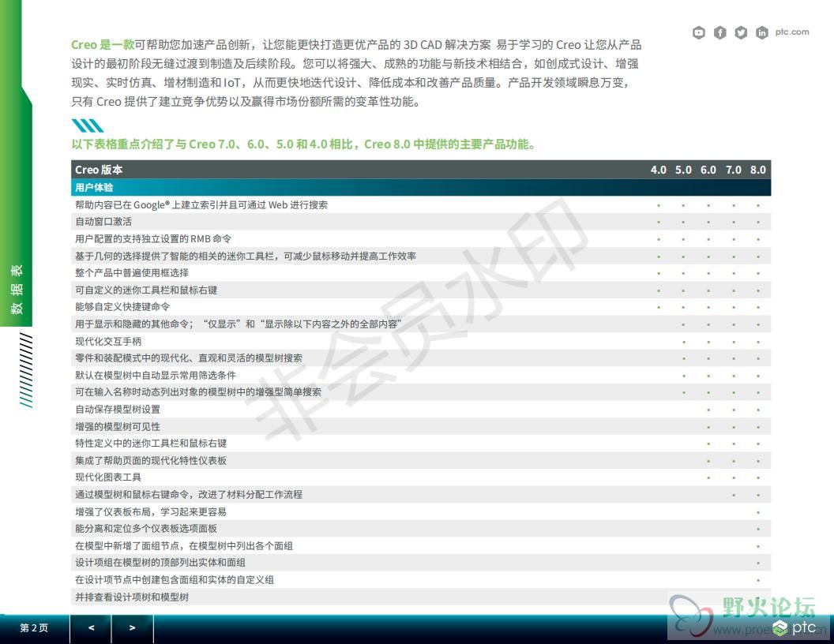The height and width of the screenshot is (644, 834).
Task: Open the LinkedIn social icon
Action: click(761, 33)
